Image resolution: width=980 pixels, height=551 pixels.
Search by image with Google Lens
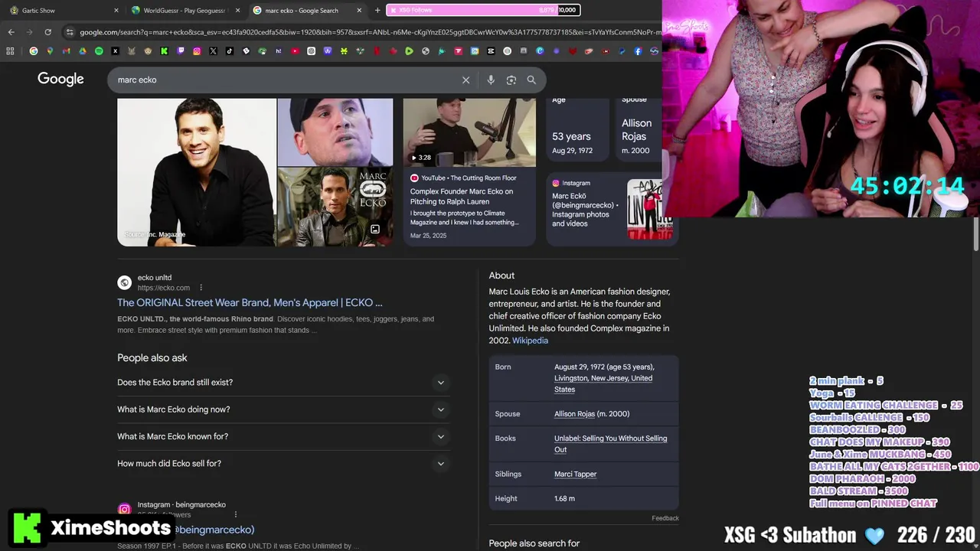(x=511, y=80)
